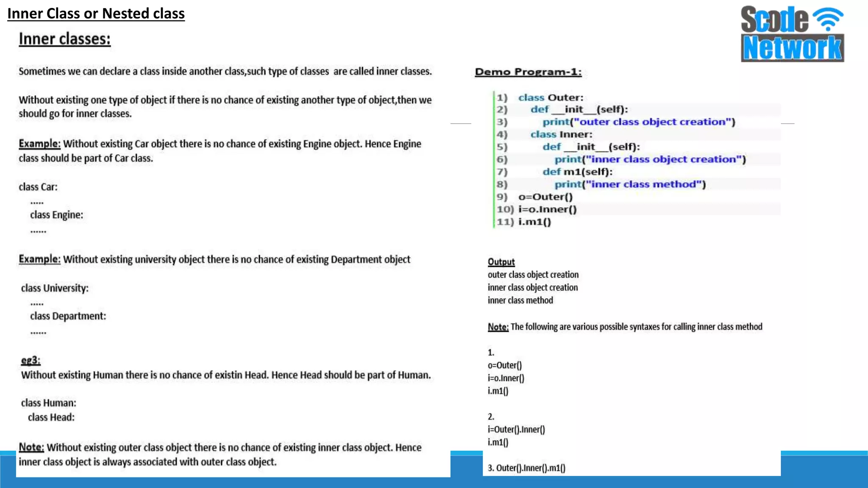Select code line 'class Outer:'
This screenshot has width=868, height=488.
(551, 97)
